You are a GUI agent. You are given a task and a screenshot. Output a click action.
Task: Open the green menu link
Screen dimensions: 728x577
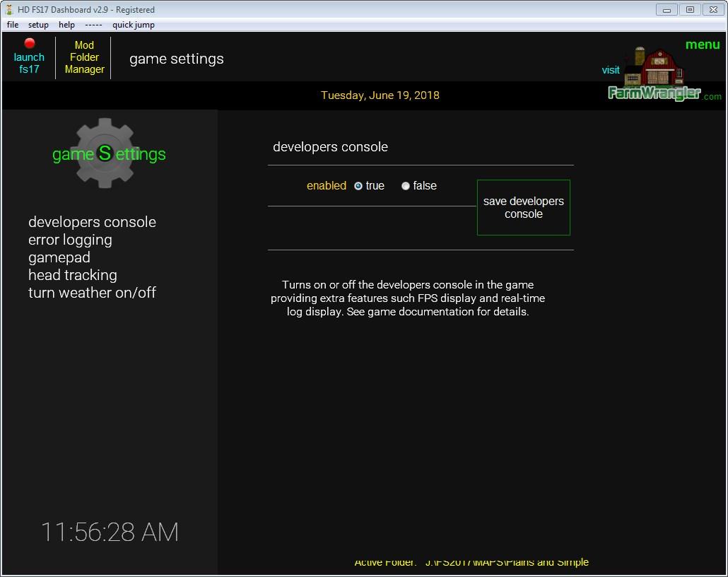702,45
